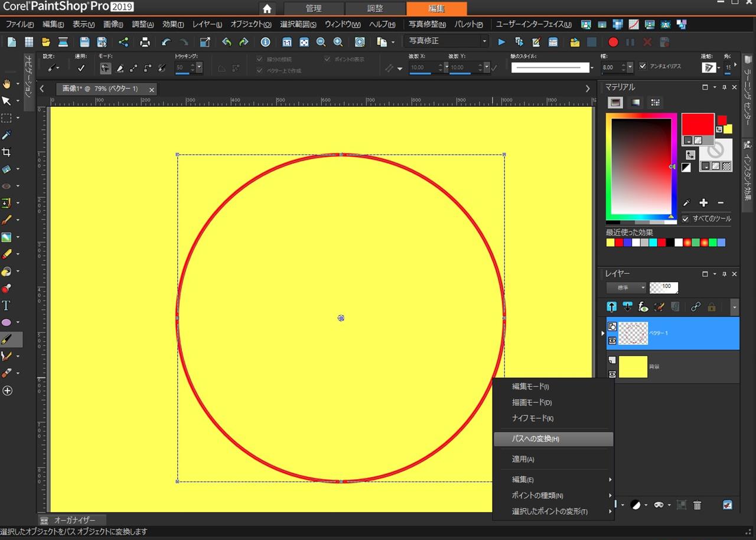Select the Crop tool
The image size is (756, 540).
pyautogui.click(x=7, y=152)
